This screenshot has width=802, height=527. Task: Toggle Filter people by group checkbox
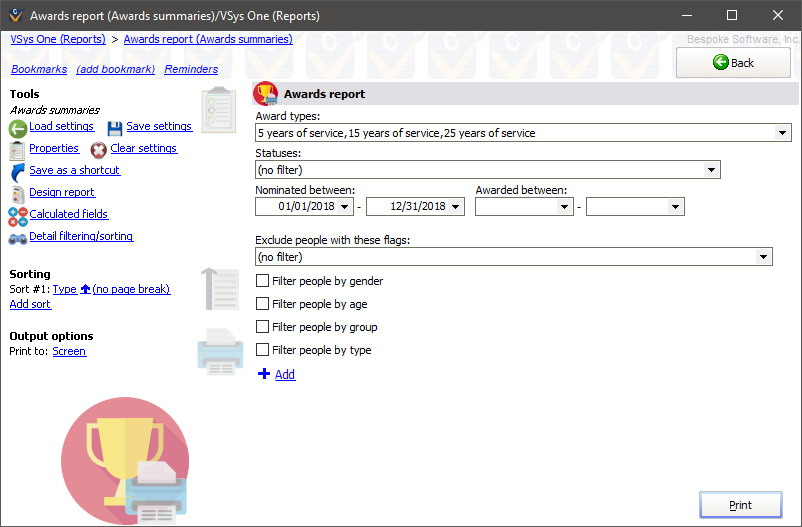pos(263,328)
